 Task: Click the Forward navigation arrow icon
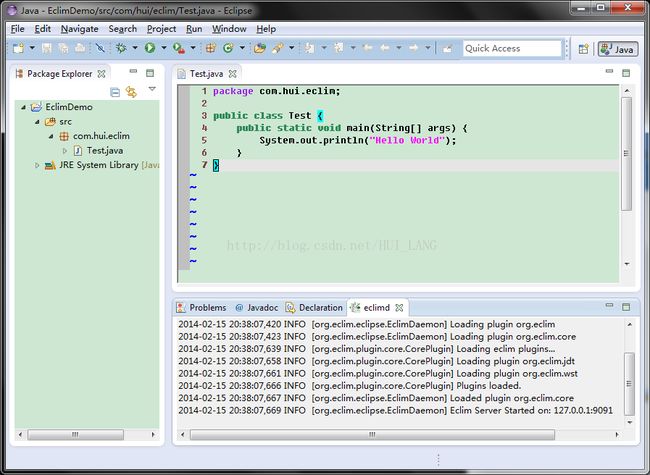click(413, 48)
